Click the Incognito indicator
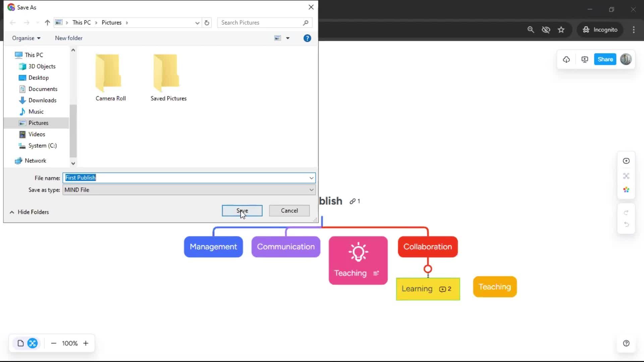 [600, 29]
